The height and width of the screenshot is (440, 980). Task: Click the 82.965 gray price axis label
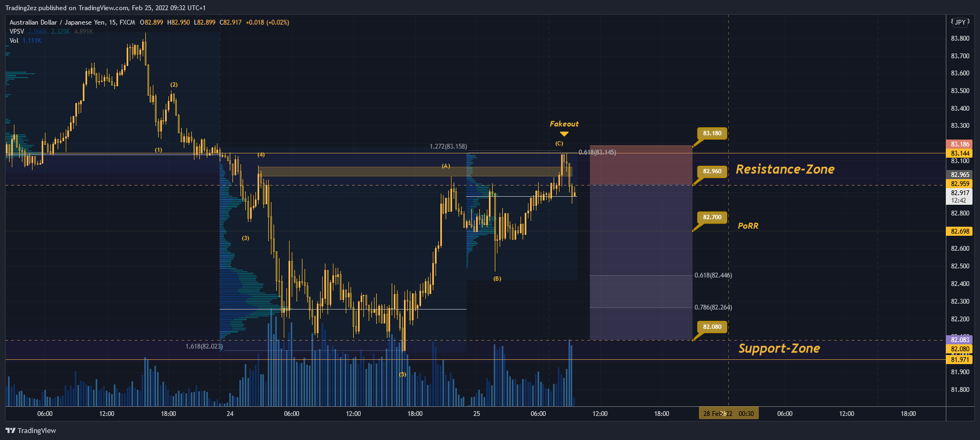[960, 175]
